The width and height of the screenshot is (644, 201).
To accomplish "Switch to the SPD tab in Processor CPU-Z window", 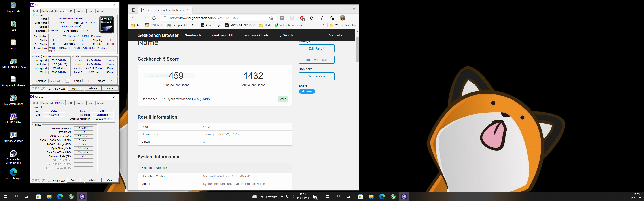I will click(x=70, y=11).
